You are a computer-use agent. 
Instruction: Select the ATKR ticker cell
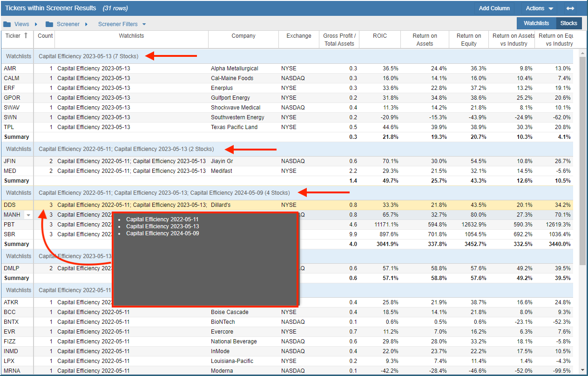(x=17, y=302)
